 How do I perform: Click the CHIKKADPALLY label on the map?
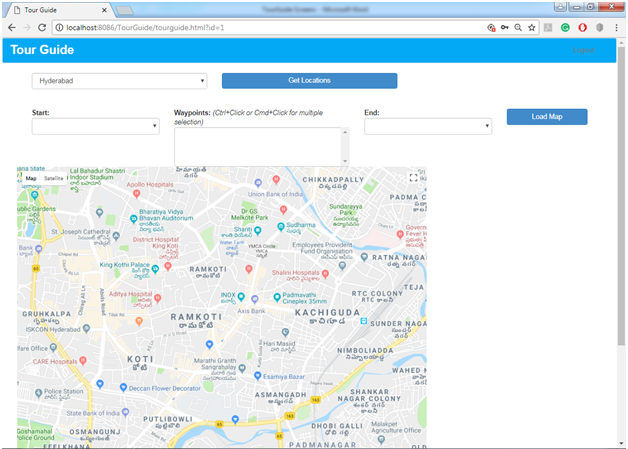click(333, 179)
